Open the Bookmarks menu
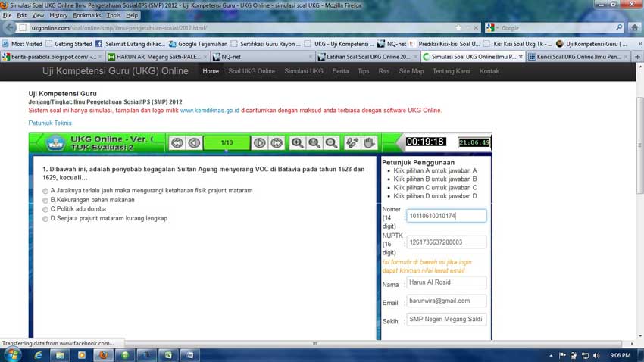 pos(86,15)
